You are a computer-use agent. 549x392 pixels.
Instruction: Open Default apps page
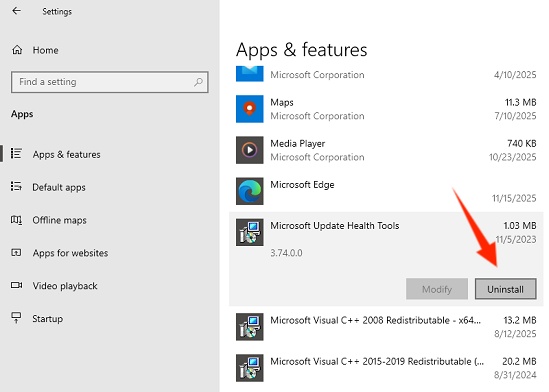point(59,187)
